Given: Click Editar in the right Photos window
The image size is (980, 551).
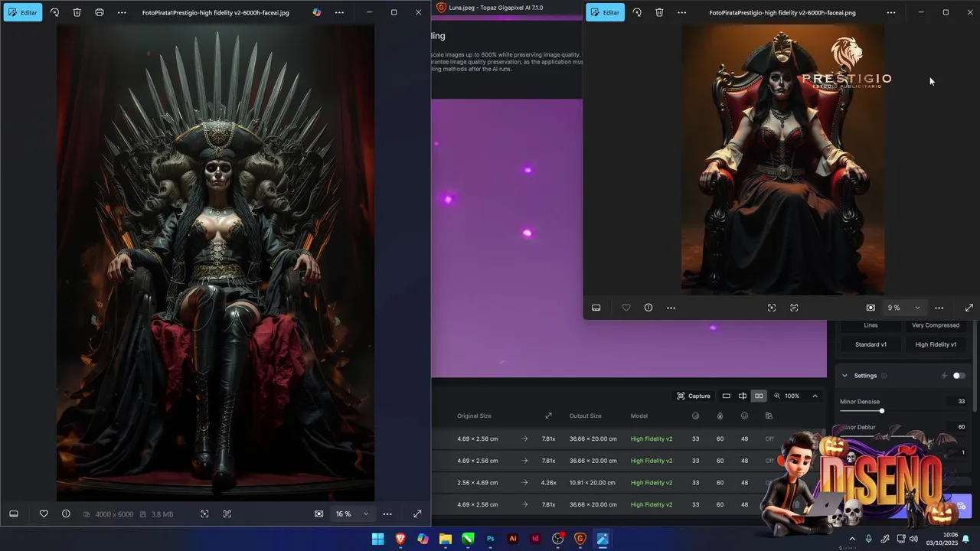Looking at the screenshot, I should pyautogui.click(x=606, y=12).
